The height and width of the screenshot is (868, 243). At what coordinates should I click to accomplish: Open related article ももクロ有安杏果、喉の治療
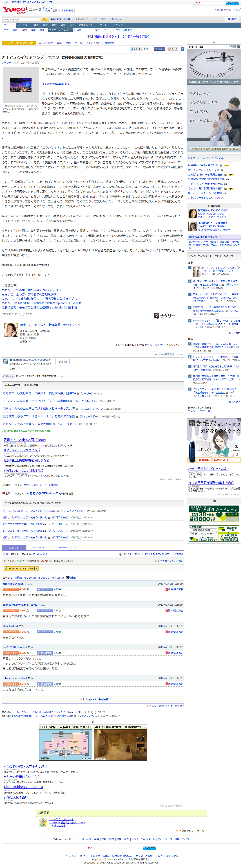[32, 290]
